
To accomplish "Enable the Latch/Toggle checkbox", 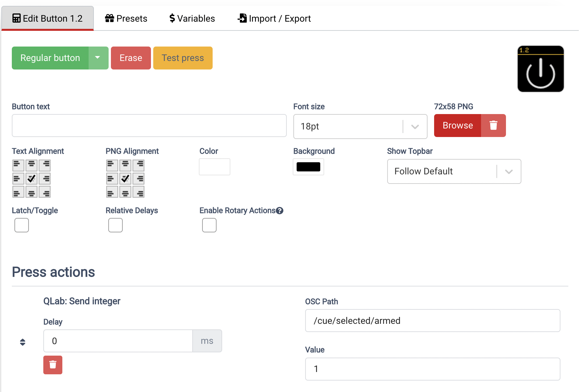I will click(22, 225).
